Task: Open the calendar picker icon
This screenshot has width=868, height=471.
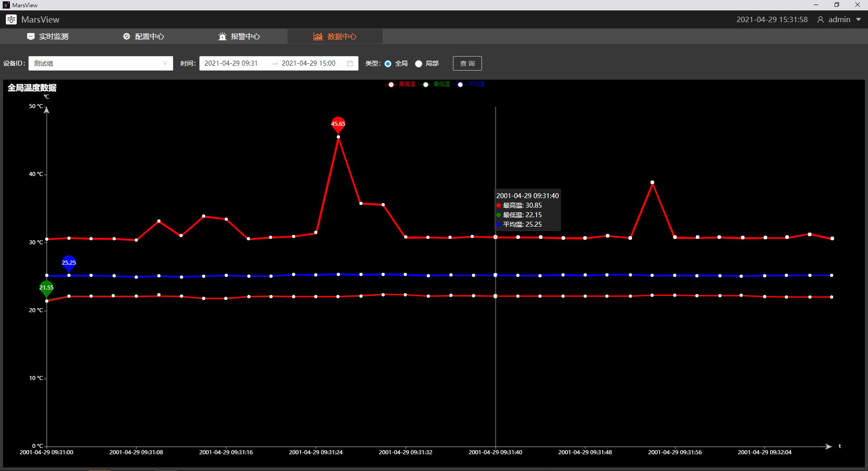Action: tap(350, 63)
